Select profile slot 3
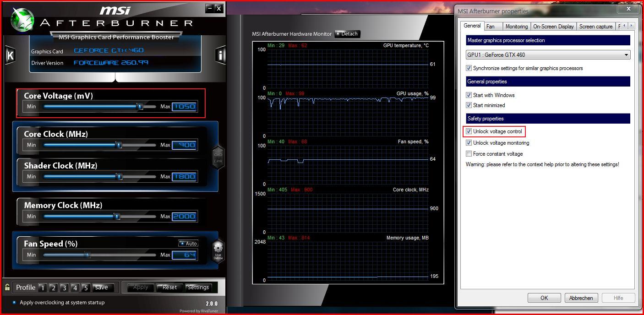 [x=64, y=288]
